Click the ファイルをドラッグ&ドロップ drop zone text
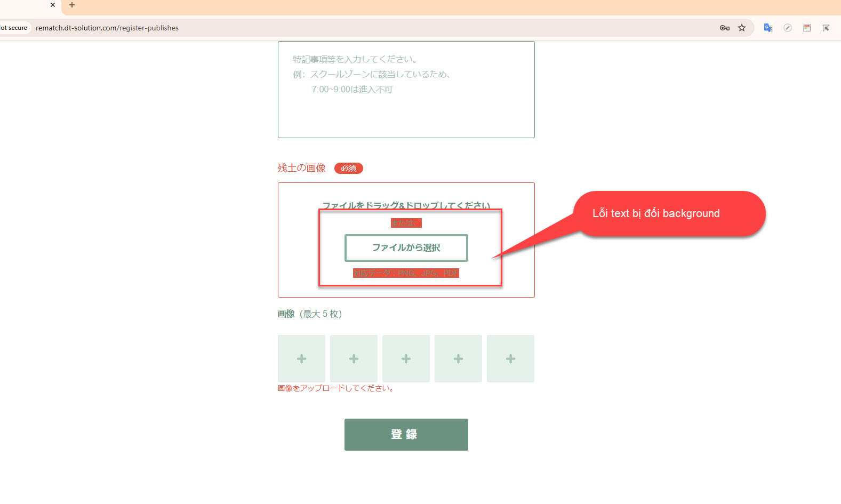The width and height of the screenshot is (841, 504). [406, 205]
